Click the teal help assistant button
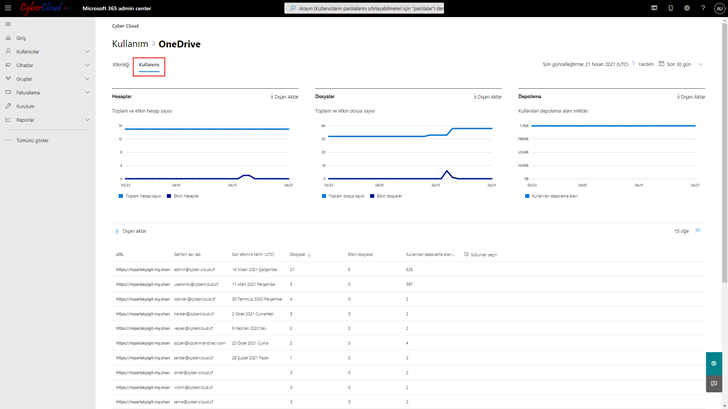Screen dimensions: 728x409 [x=714, y=364]
